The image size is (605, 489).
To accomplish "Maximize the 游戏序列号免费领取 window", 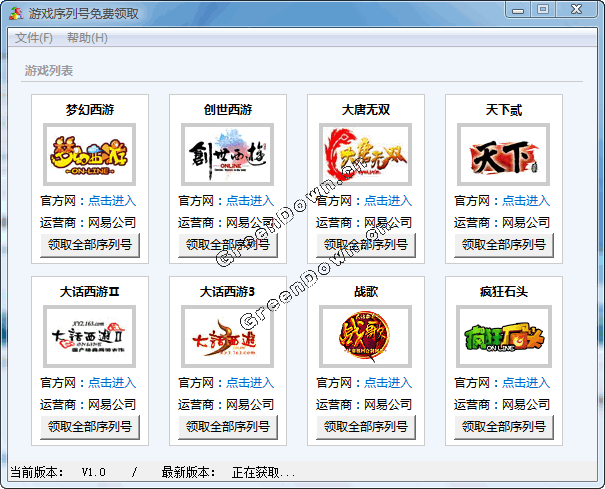I will (x=543, y=10).
